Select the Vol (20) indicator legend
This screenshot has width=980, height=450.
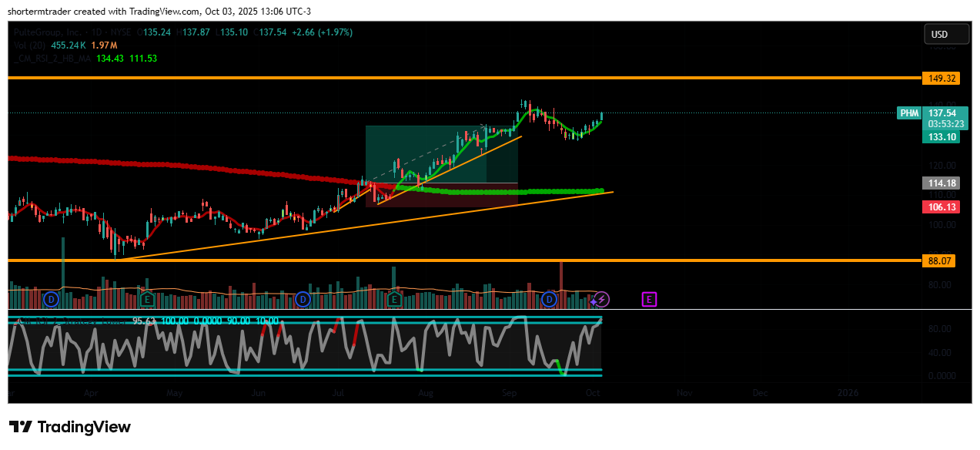30,45
